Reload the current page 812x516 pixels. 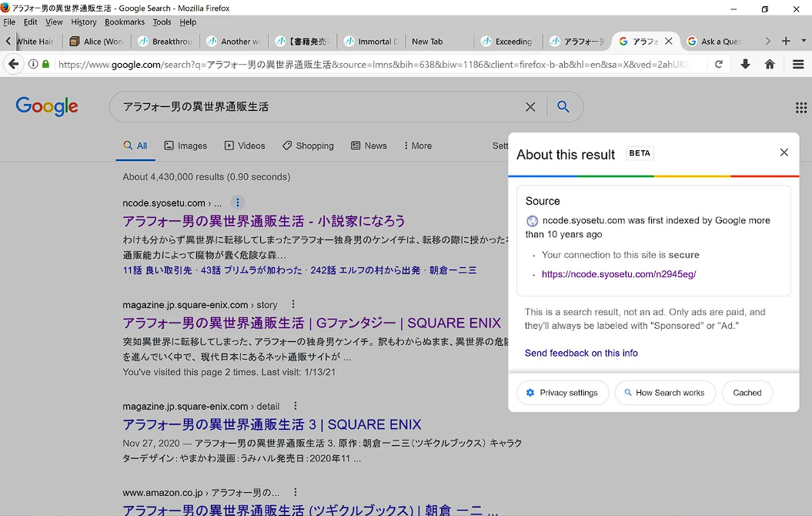[x=719, y=64]
